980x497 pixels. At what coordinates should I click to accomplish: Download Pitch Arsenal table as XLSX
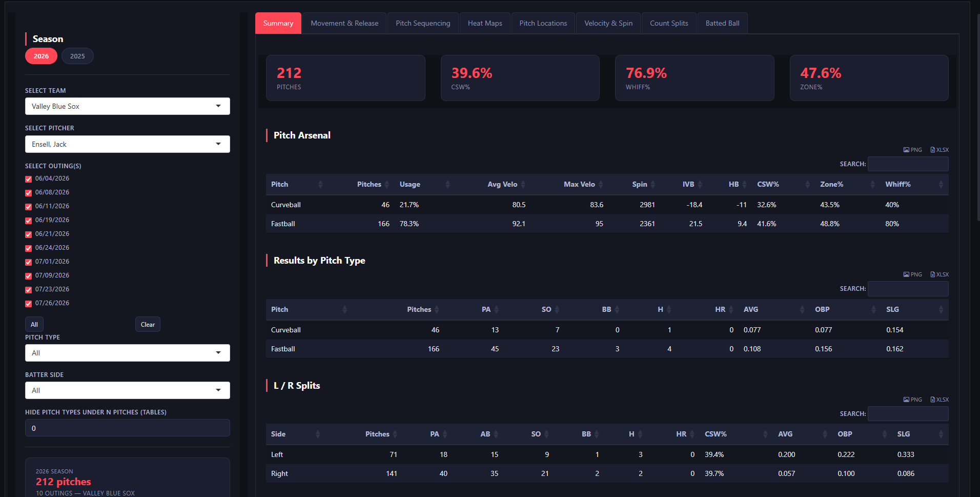(940, 150)
